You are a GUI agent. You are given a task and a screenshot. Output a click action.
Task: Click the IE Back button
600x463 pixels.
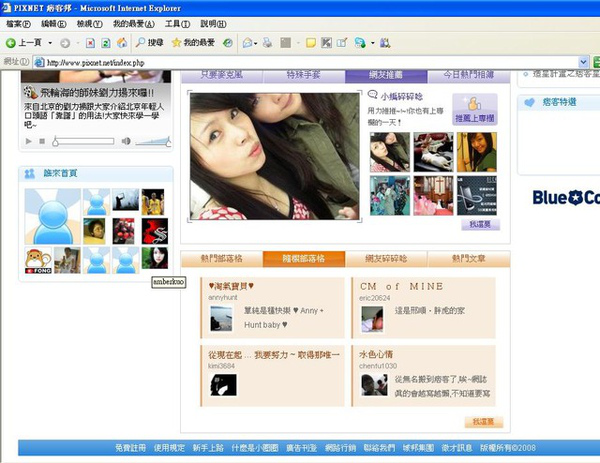click(24, 43)
